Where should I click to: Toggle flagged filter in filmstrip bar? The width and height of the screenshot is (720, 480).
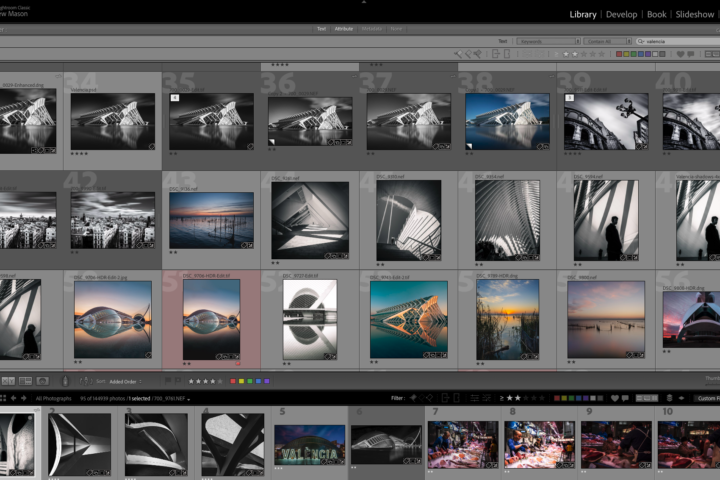[413, 398]
